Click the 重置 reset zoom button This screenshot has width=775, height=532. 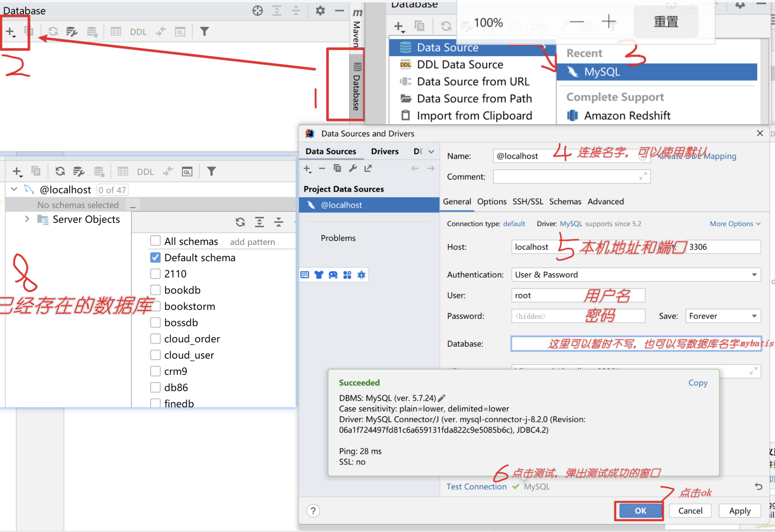(x=666, y=22)
